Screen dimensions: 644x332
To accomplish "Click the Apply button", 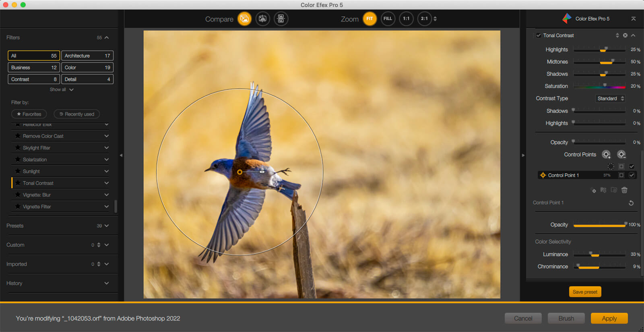I will pos(609,318).
